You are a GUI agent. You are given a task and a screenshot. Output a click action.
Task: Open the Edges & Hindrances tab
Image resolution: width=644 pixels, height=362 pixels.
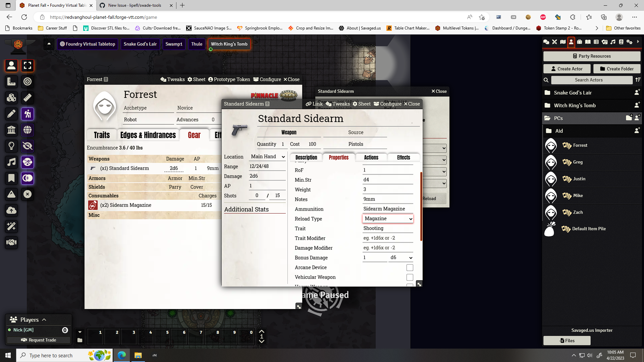148,135
